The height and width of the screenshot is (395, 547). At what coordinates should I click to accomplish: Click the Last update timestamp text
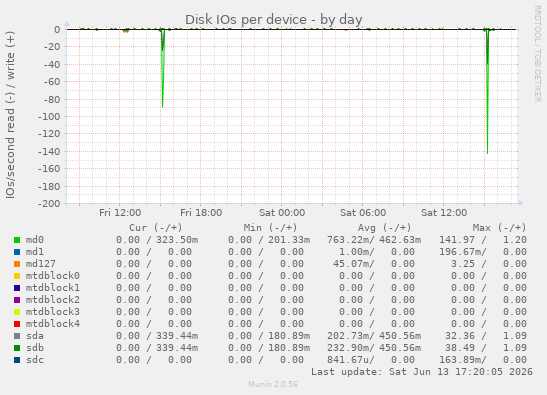[422, 372]
